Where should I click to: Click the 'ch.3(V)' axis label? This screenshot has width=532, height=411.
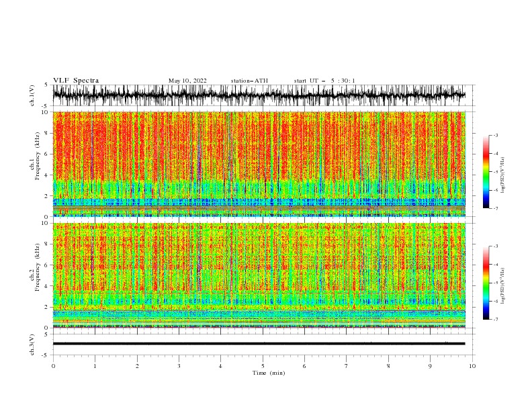[32, 345]
